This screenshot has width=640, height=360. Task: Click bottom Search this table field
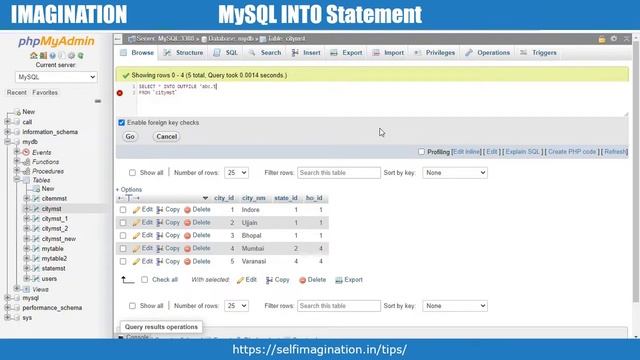[x=339, y=306]
